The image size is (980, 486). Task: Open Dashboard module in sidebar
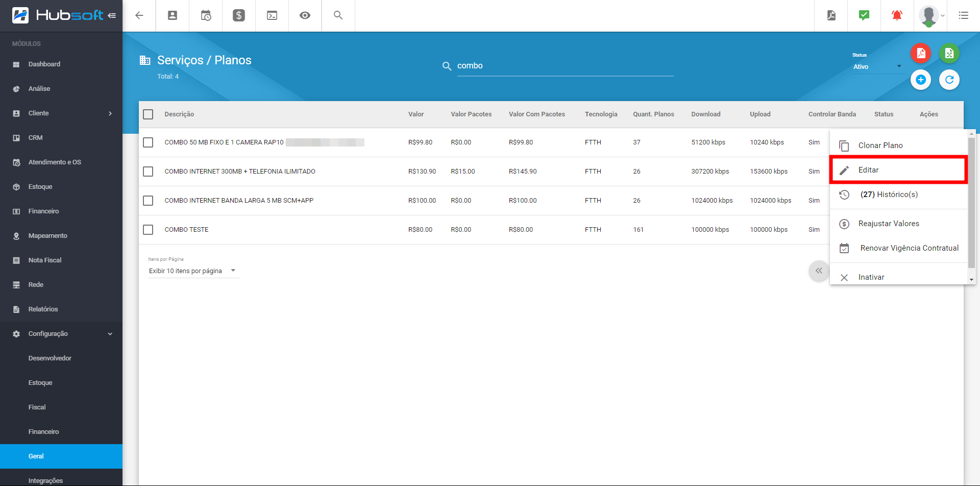tap(61, 64)
